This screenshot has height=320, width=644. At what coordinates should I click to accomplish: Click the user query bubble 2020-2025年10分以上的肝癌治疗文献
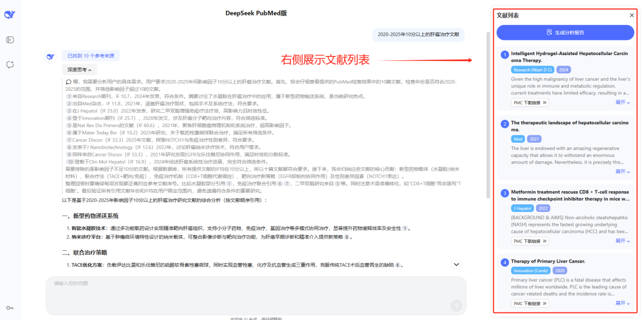point(418,35)
